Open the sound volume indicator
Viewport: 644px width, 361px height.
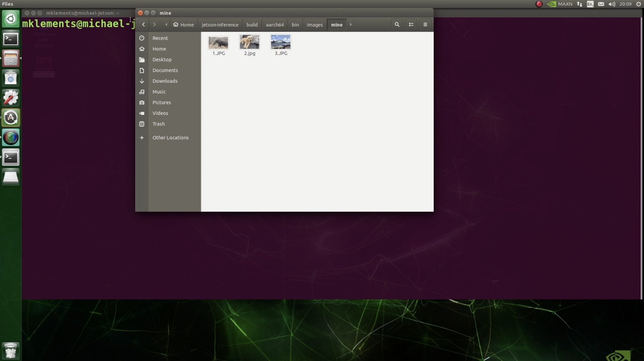tap(612, 4)
